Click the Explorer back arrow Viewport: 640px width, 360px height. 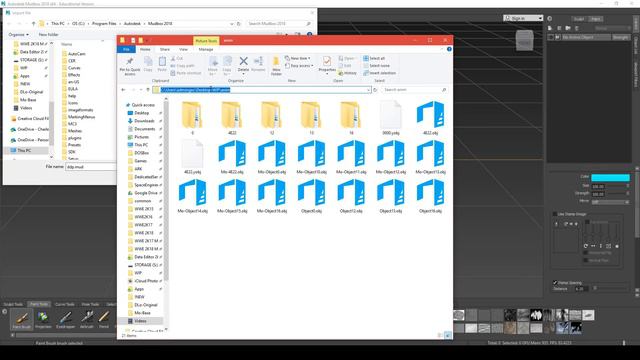(x=123, y=90)
